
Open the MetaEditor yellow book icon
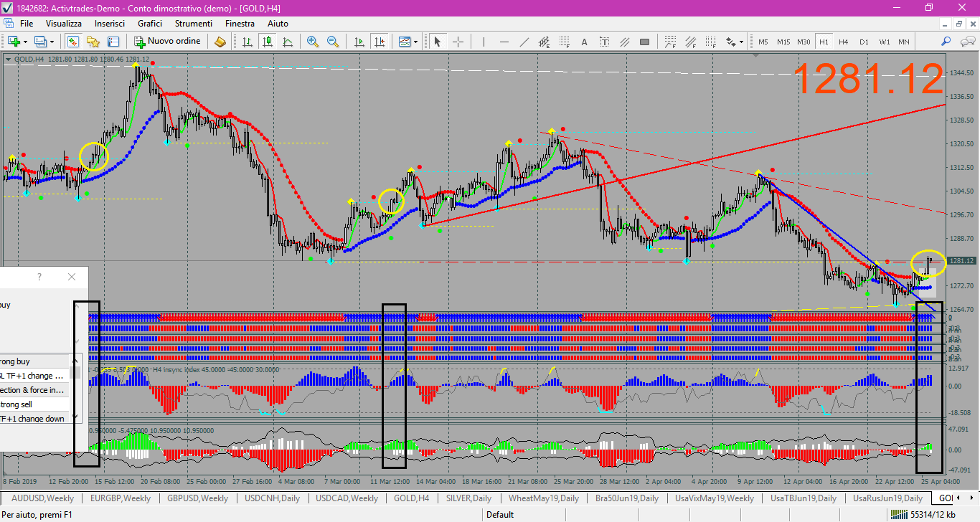(220, 42)
